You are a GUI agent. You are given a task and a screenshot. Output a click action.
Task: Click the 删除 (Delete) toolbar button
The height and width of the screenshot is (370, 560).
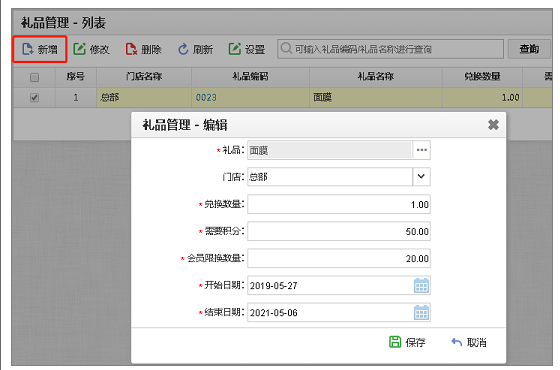click(144, 49)
